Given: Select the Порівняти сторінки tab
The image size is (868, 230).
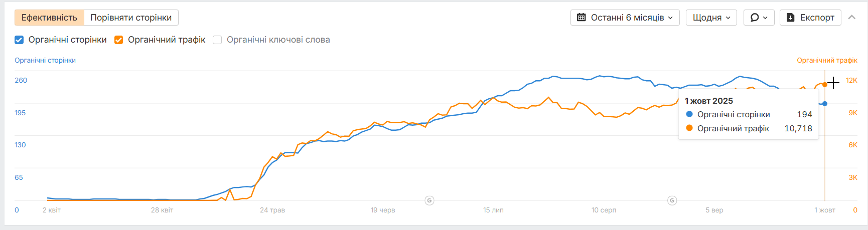Looking at the screenshot, I should pyautogui.click(x=131, y=18).
